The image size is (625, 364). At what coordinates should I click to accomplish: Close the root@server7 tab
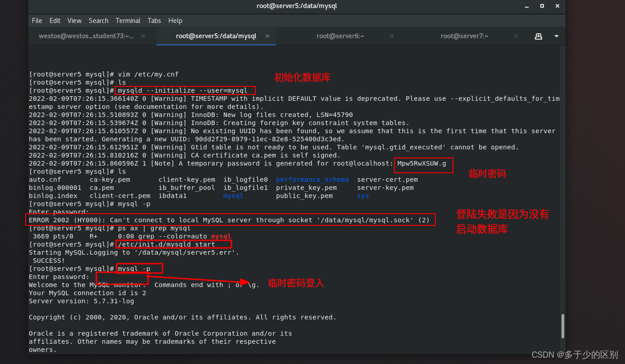point(516,36)
